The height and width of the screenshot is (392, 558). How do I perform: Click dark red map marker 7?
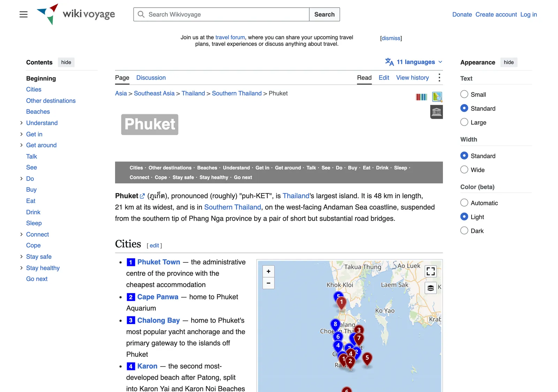(359, 339)
